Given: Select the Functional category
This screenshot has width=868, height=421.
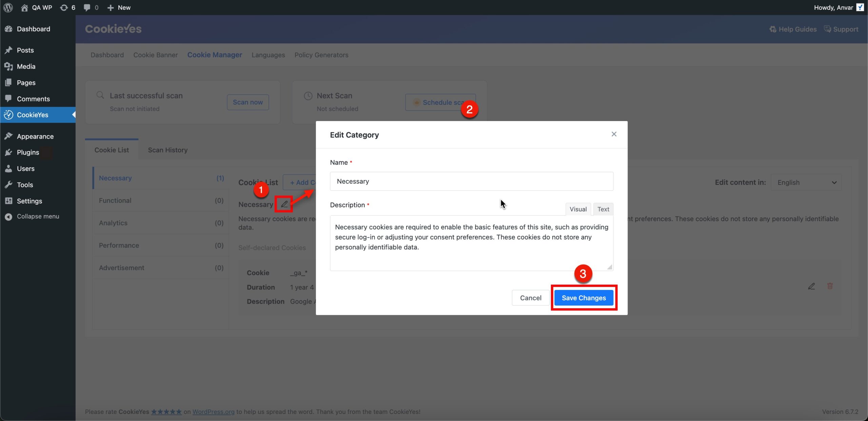Looking at the screenshot, I should click(161, 201).
